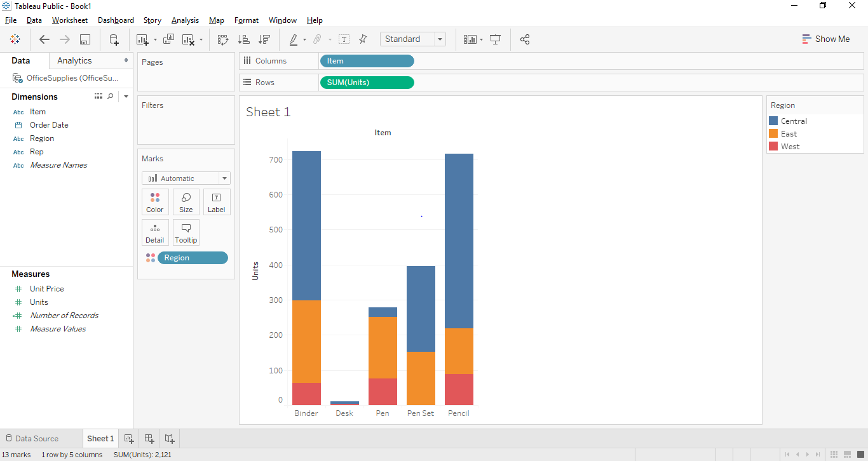868x461 pixels.
Task: Open the show/hide cards dropdown arrow
Action: point(481,39)
